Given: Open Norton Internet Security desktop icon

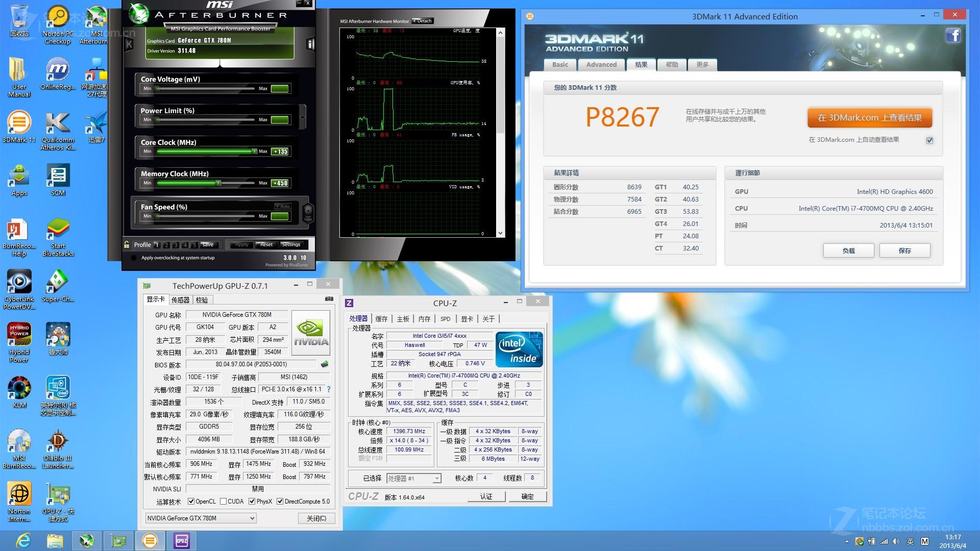Looking at the screenshot, I should point(19,502).
